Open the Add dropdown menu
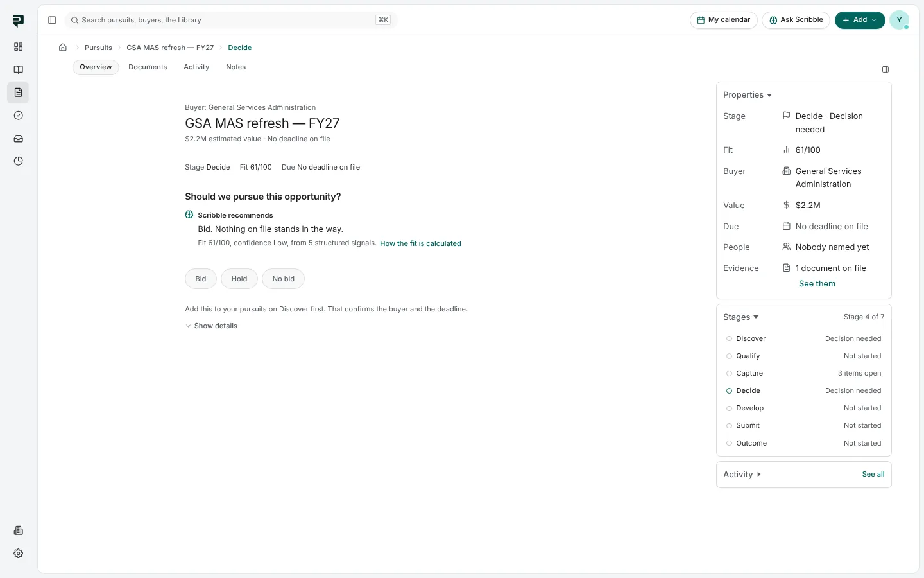The height and width of the screenshot is (578, 924). (x=860, y=20)
